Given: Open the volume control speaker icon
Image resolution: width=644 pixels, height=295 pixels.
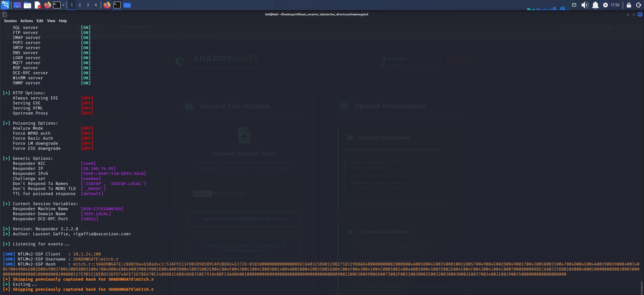Looking at the screenshot, I should tap(585, 5).
